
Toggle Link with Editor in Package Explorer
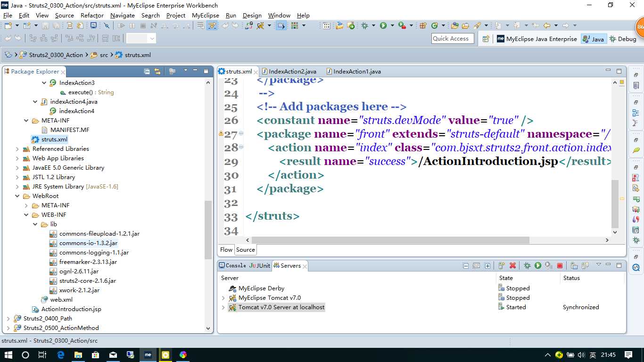157,72
